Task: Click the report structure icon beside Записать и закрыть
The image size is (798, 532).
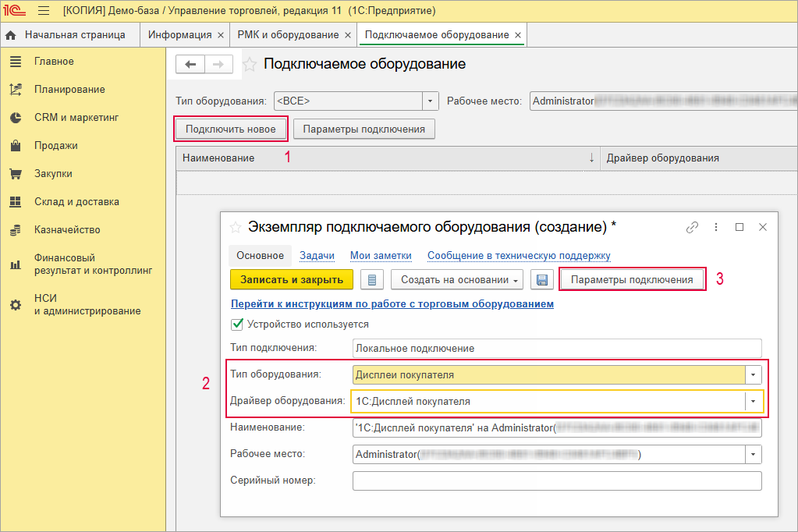Action: pyautogui.click(x=372, y=279)
